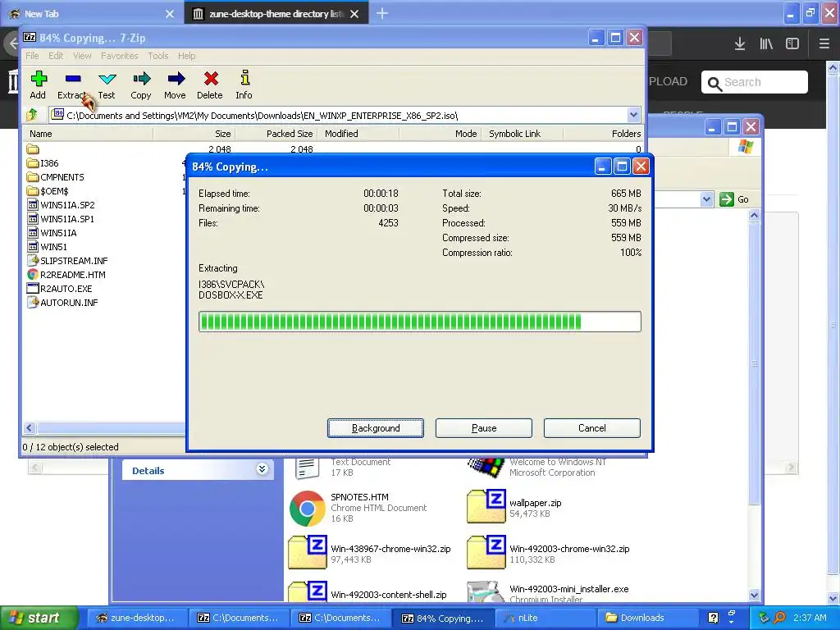Switch to zune-desktop taskbar button
The image size is (840, 630).
(137, 618)
